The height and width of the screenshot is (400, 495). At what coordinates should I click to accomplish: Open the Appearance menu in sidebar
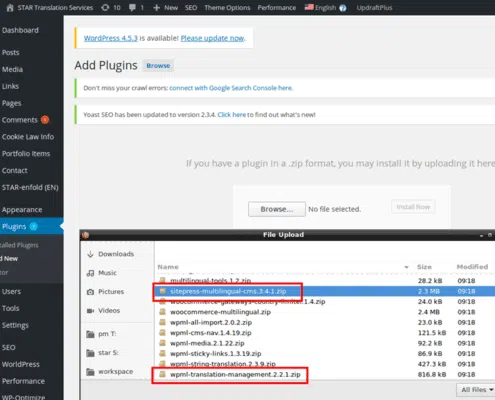click(22, 210)
